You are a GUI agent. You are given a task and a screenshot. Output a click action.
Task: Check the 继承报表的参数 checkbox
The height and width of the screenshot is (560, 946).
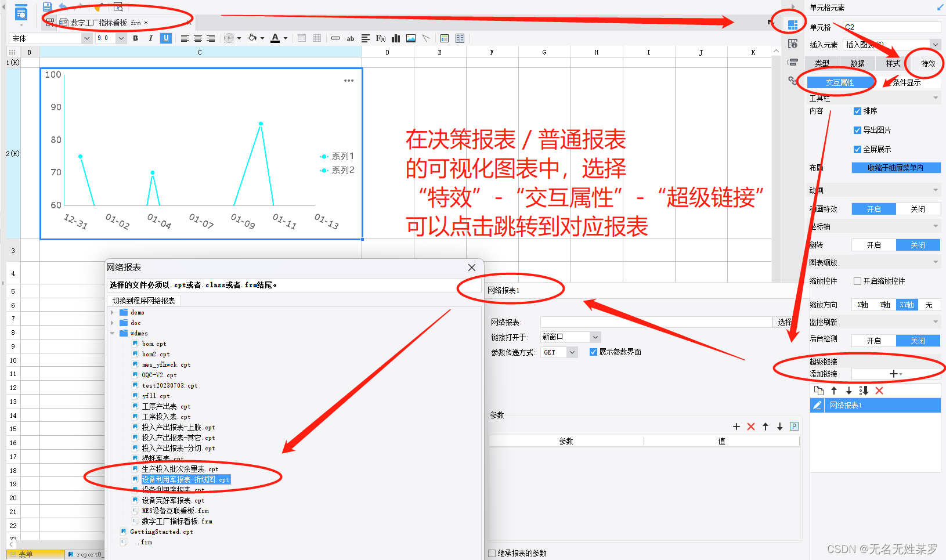point(492,553)
